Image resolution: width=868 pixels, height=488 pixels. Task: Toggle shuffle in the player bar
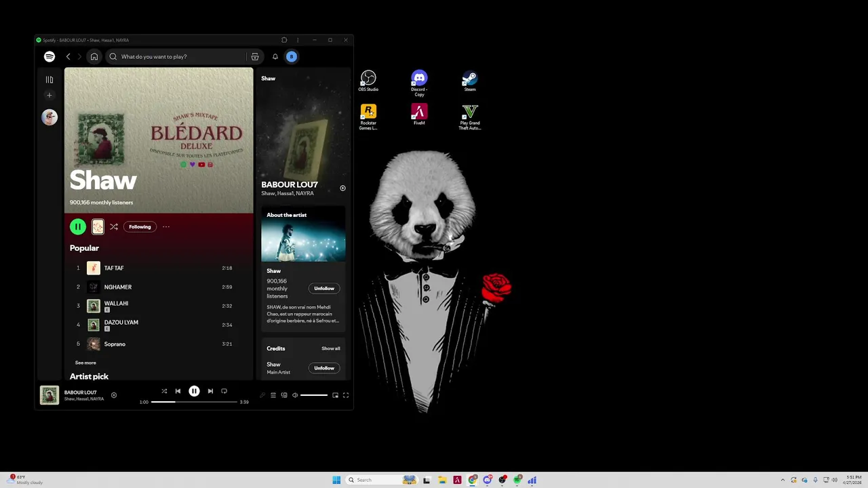[164, 391]
